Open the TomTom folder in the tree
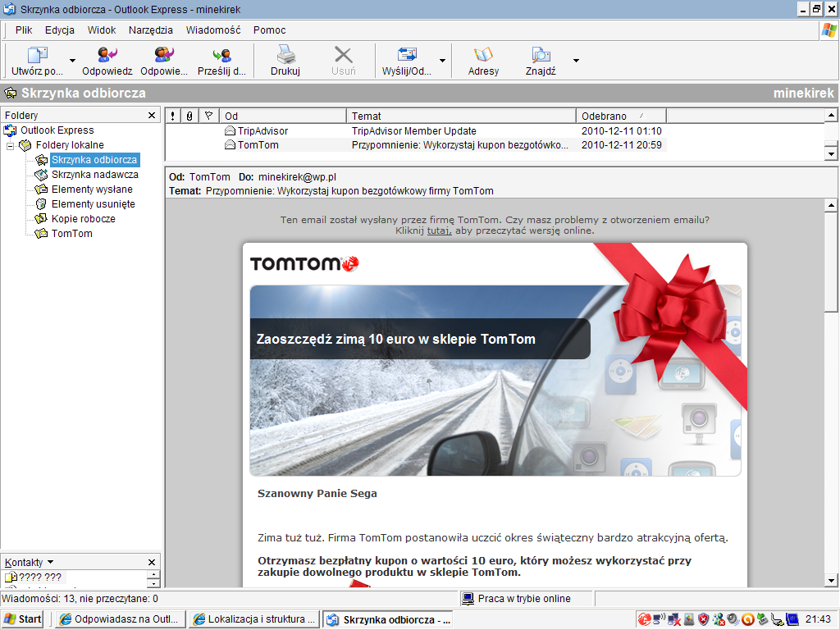 tap(72, 234)
